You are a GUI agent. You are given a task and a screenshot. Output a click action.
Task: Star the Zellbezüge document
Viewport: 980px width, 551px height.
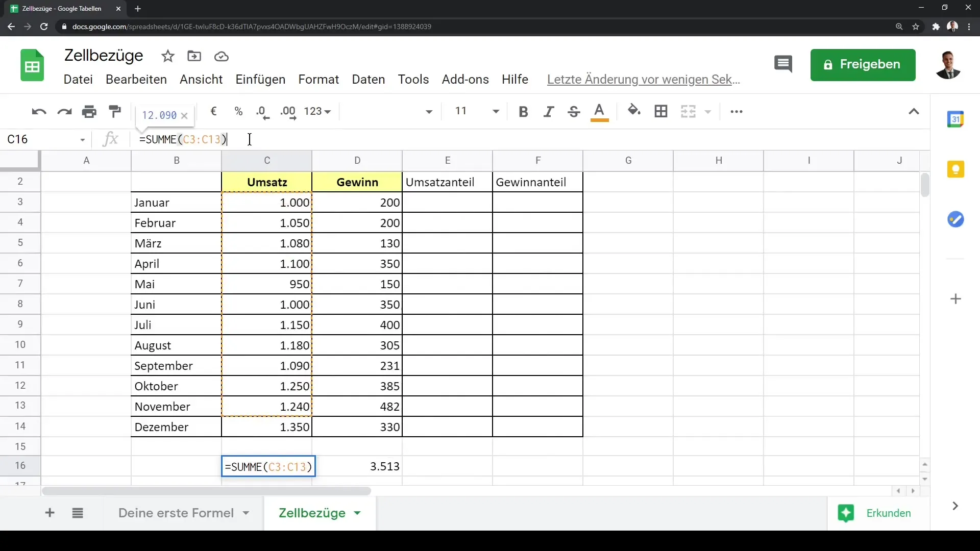click(x=168, y=56)
